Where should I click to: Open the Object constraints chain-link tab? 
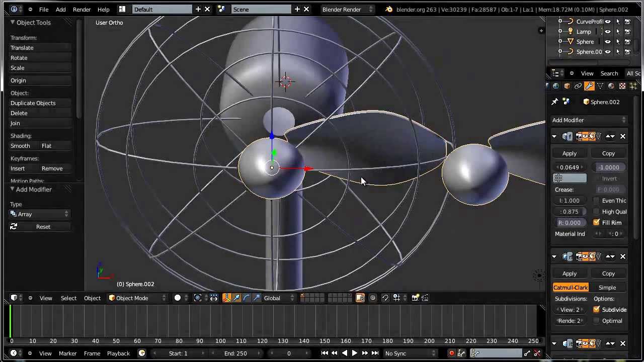578,86
